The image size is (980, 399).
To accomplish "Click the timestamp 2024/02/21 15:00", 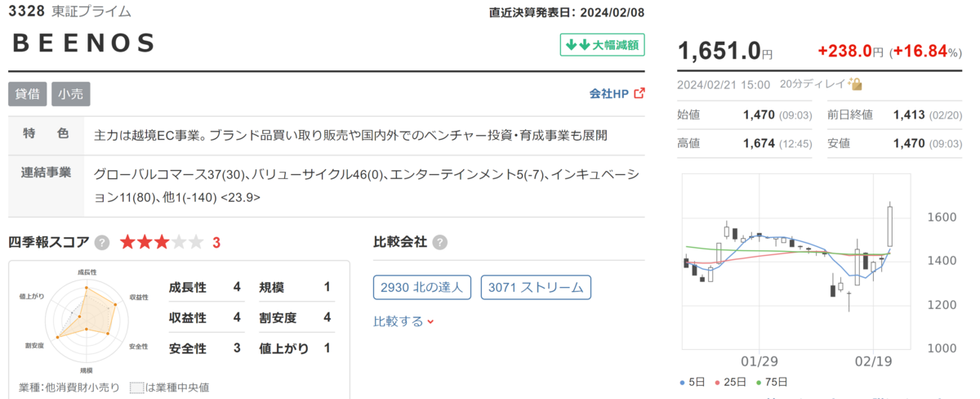I will (x=723, y=84).
